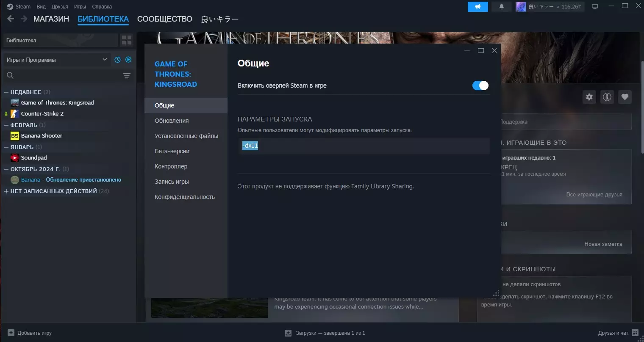Image resolution: width=644 pixels, height=342 pixels.
Task: Open the Контроллер properties section
Action: pos(186,166)
